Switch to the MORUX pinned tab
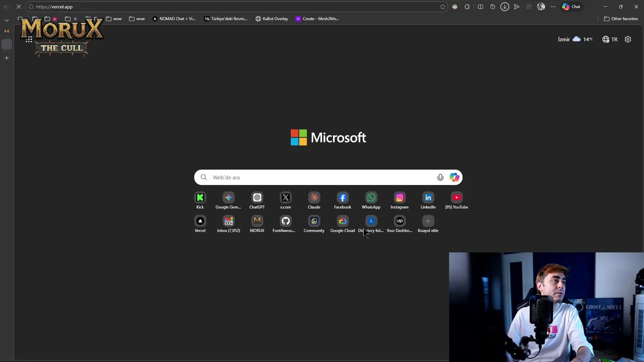This screenshot has width=644, height=362. tap(7, 31)
